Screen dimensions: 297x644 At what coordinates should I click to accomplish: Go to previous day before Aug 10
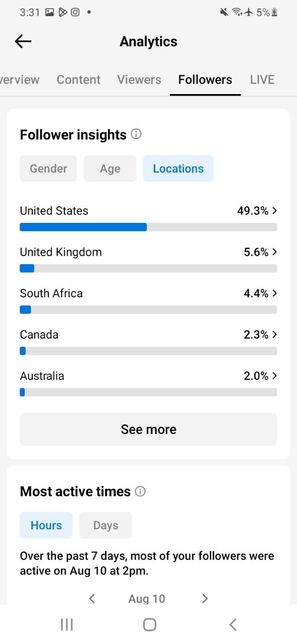(92, 598)
